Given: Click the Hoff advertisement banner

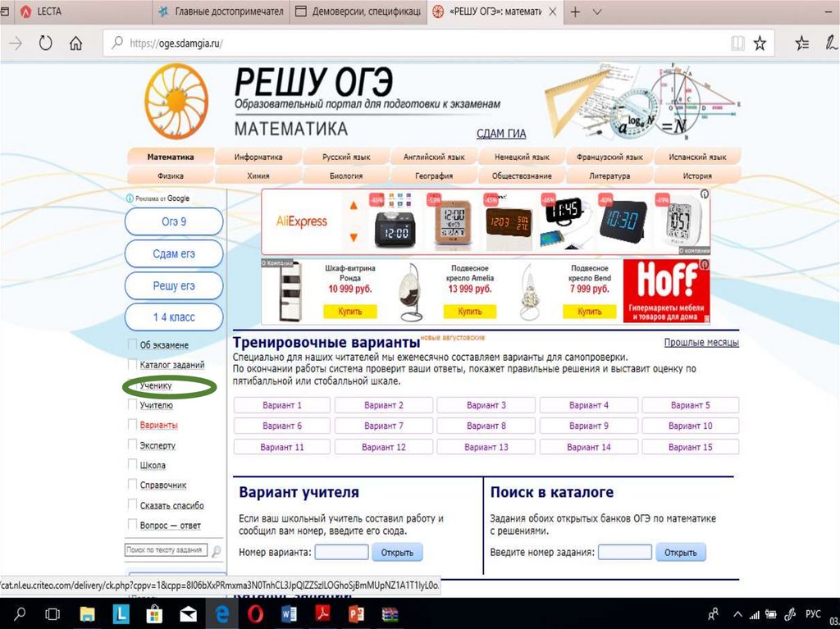Looking at the screenshot, I should tap(666, 291).
